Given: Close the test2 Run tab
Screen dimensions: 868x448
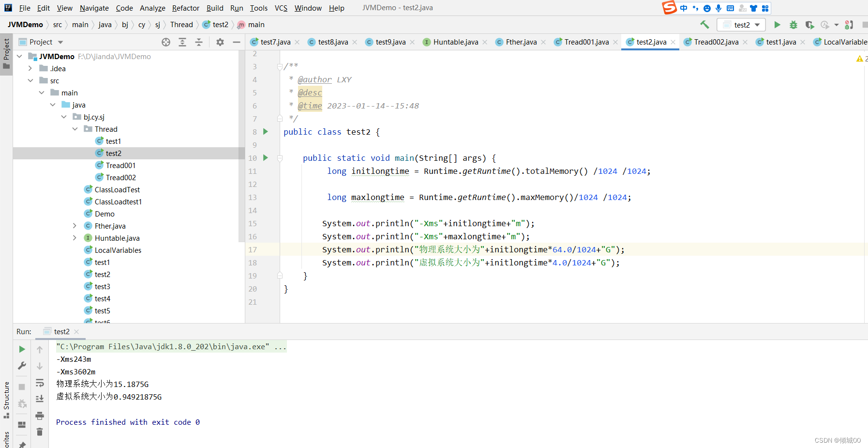Looking at the screenshot, I should pyautogui.click(x=76, y=332).
